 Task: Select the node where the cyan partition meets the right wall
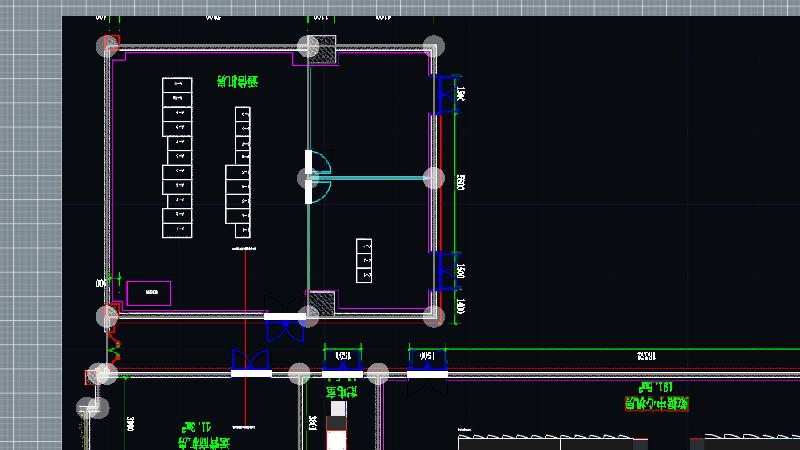pos(433,178)
